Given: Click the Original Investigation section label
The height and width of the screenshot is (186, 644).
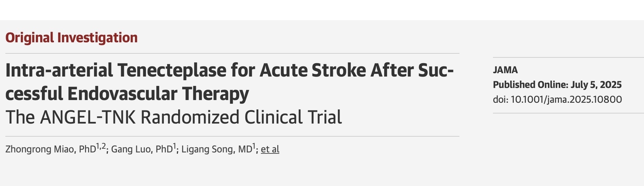Looking at the screenshot, I should pyautogui.click(x=71, y=38).
